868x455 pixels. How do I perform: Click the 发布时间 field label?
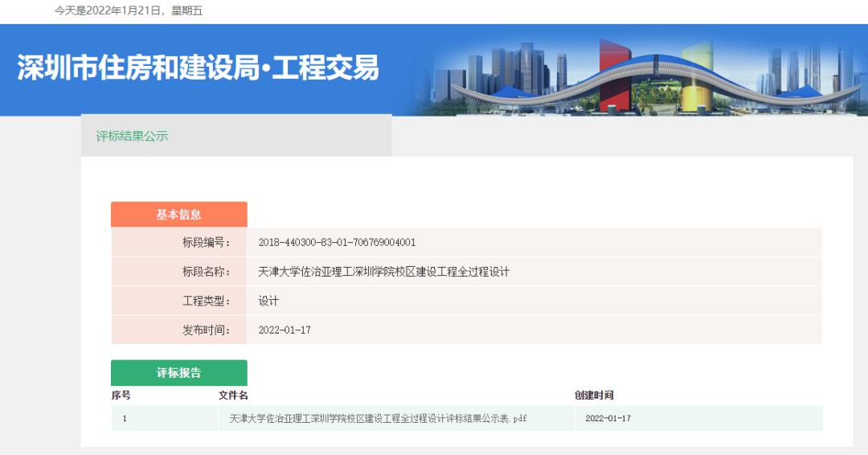click(206, 330)
